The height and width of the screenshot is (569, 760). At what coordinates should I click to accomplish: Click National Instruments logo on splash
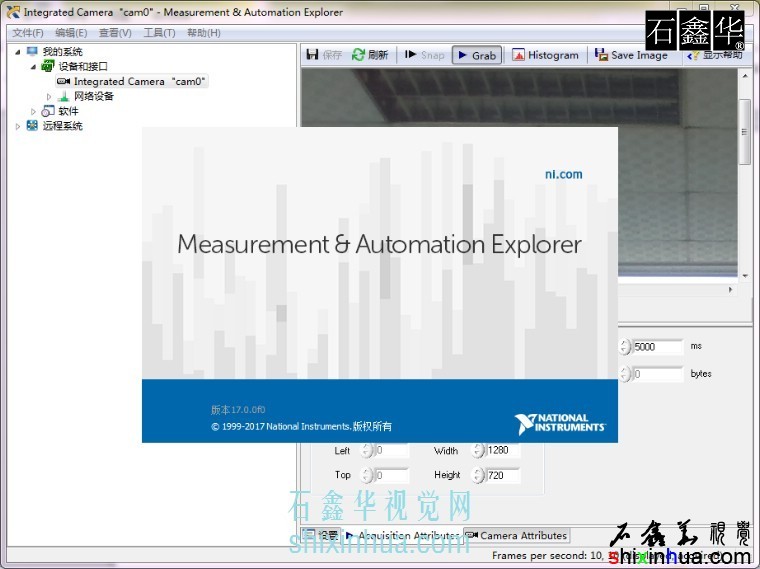tap(560, 423)
